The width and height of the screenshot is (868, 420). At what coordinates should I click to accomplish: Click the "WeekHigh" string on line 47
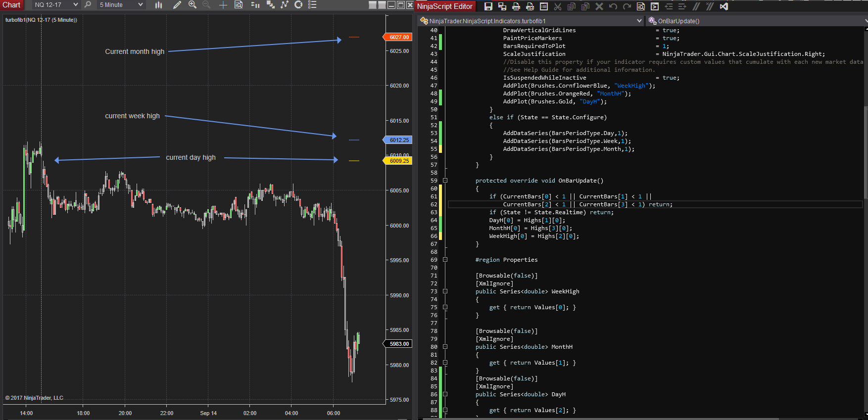[x=631, y=86]
